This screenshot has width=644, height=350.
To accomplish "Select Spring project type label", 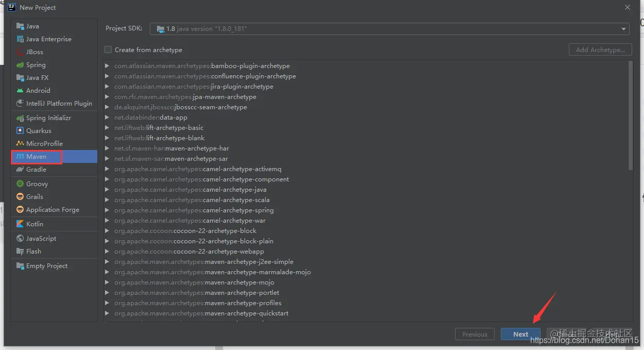I will point(36,65).
